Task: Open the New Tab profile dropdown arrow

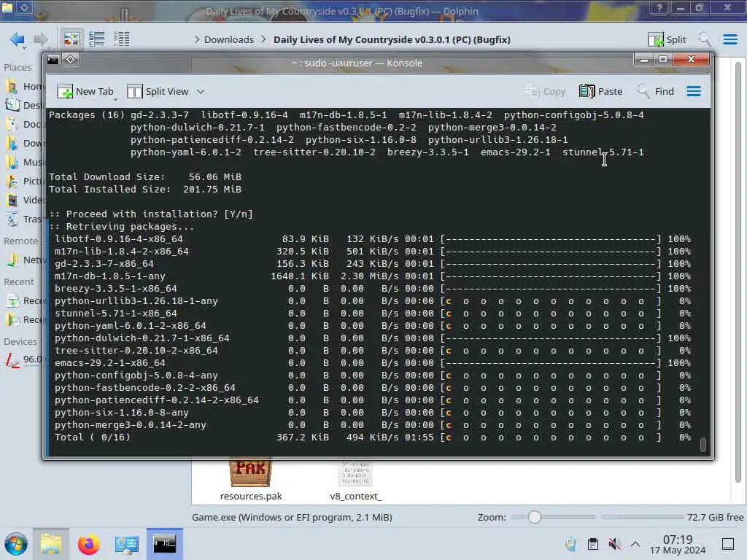Action: pyautogui.click(x=115, y=99)
